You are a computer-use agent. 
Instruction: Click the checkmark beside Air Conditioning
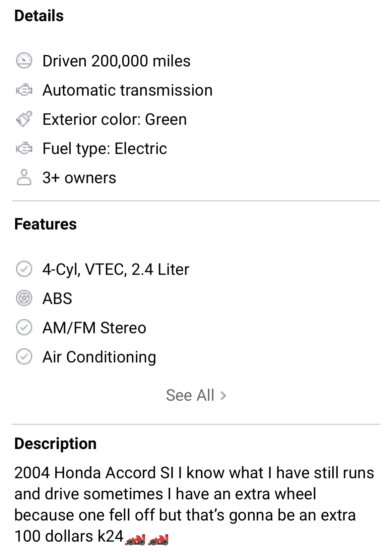click(24, 356)
